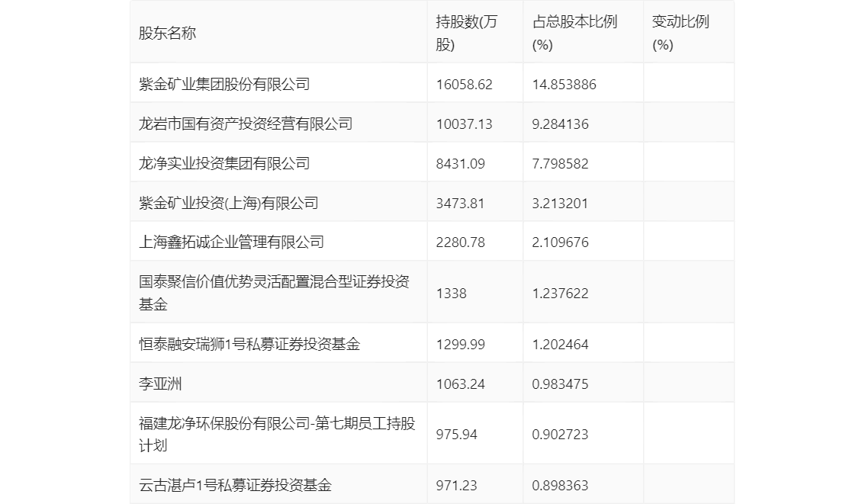Image resolution: width=865 pixels, height=504 pixels.
Task: Select 福建龙净环保 第七期员工持股计划 name
Action: (x=277, y=435)
